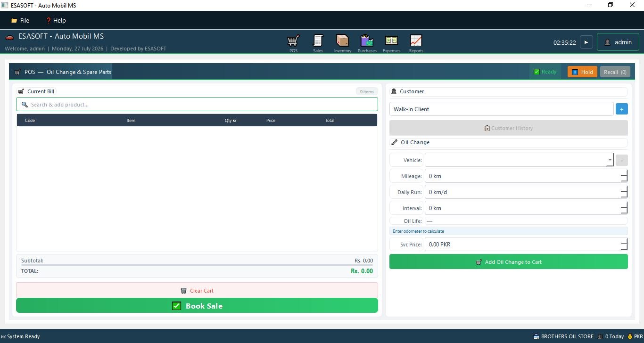Click the Book Sale button
This screenshot has height=343, width=644.
[x=197, y=305]
